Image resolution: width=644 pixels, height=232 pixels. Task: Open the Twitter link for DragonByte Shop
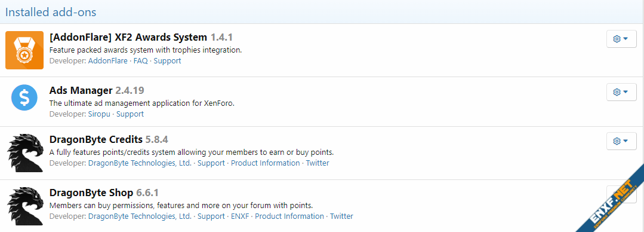coord(341,216)
